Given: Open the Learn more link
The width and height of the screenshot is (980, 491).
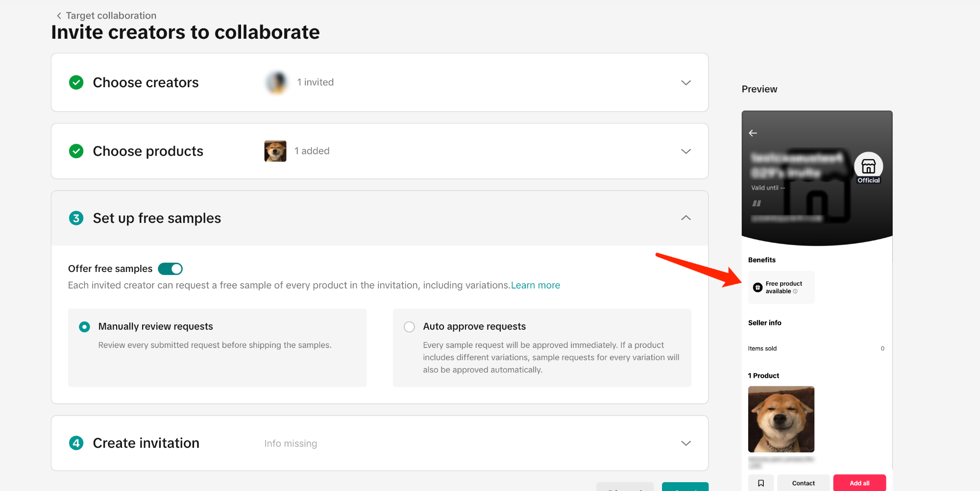Looking at the screenshot, I should tap(535, 285).
